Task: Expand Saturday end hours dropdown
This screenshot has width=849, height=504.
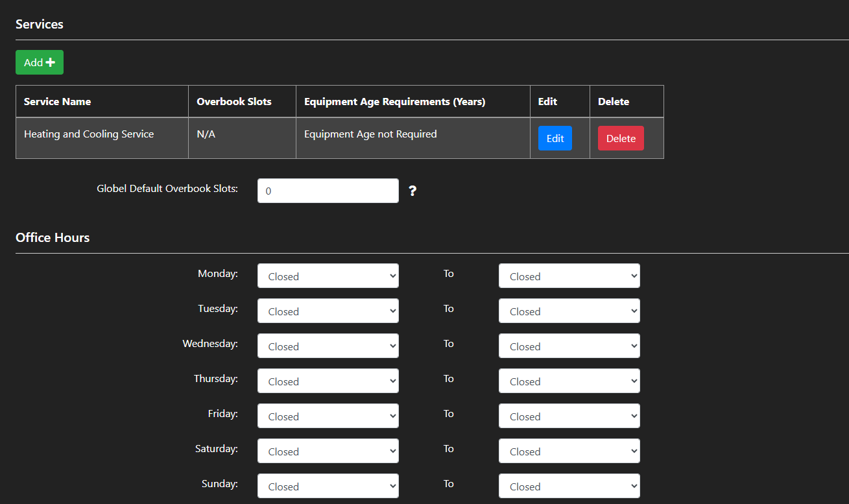Action: (x=569, y=451)
